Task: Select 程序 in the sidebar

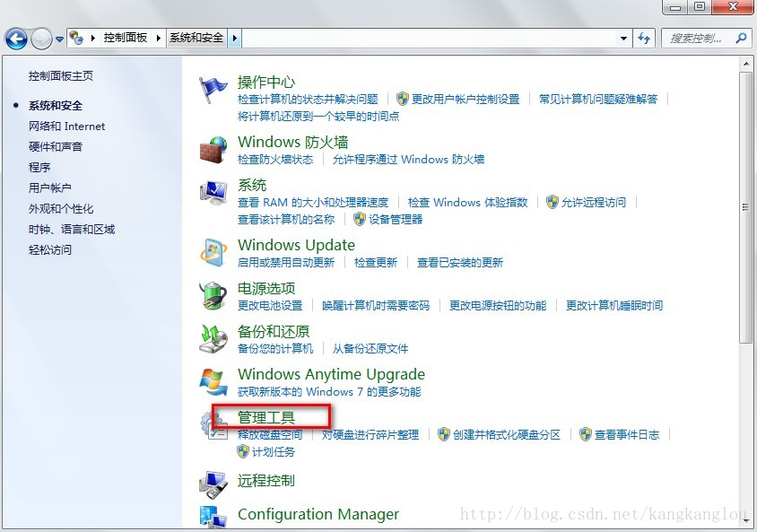Action: tap(39, 168)
